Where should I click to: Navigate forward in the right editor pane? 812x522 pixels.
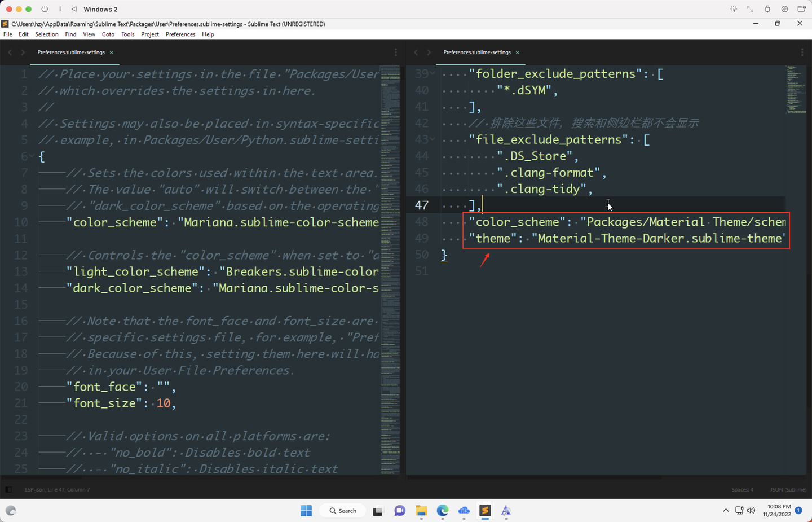pos(429,52)
